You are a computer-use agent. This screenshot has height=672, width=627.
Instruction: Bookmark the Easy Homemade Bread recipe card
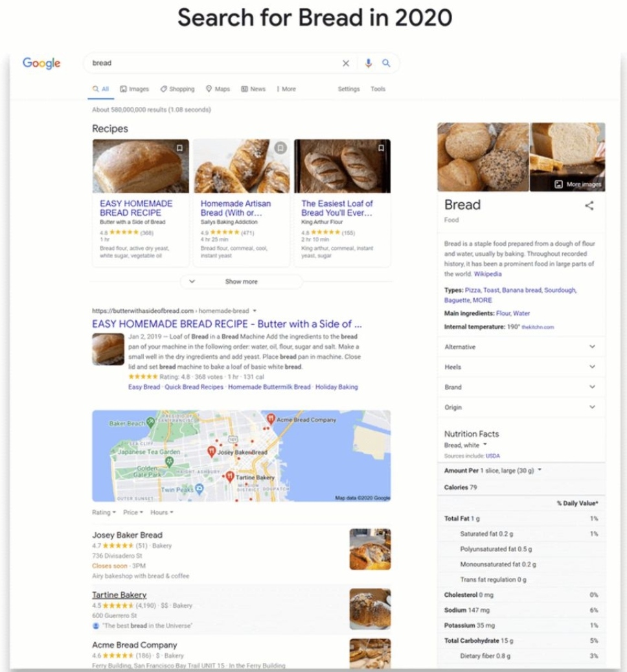180,148
